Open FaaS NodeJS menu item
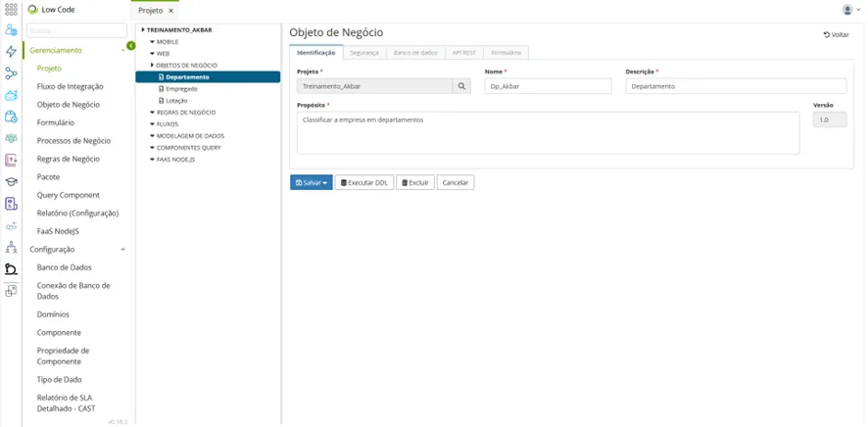 pyautogui.click(x=58, y=231)
